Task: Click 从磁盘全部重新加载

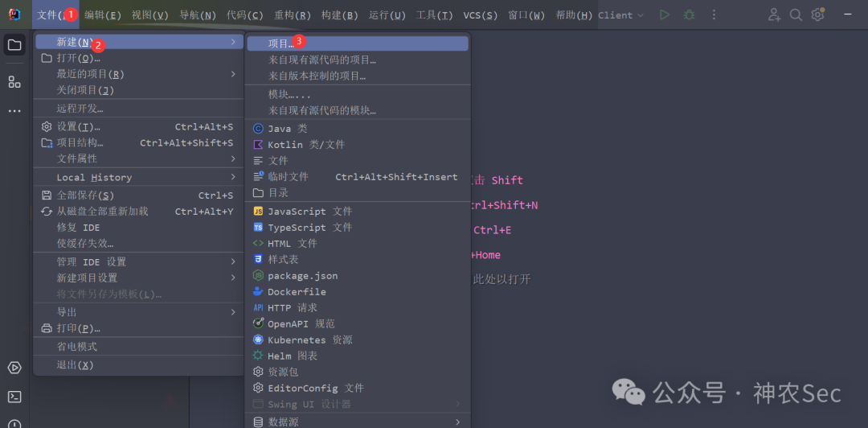Action: click(x=139, y=212)
